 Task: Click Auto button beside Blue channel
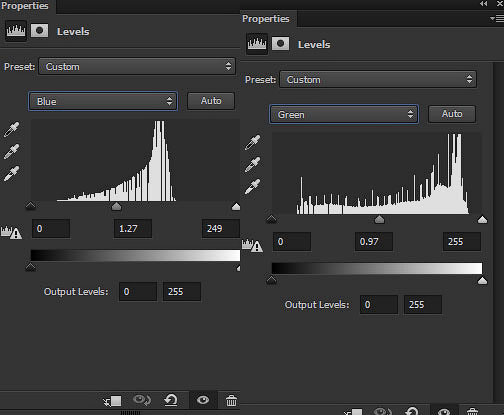pyautogui.click(x=211, y=101)
